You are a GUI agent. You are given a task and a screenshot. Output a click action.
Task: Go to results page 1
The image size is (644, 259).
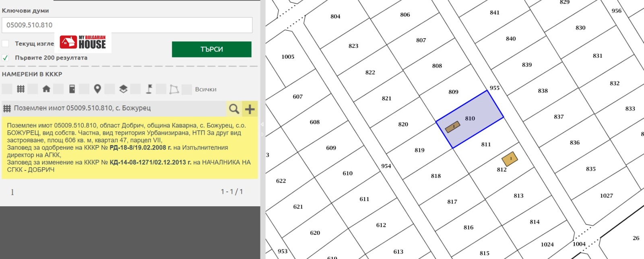(x=12, y=192)
